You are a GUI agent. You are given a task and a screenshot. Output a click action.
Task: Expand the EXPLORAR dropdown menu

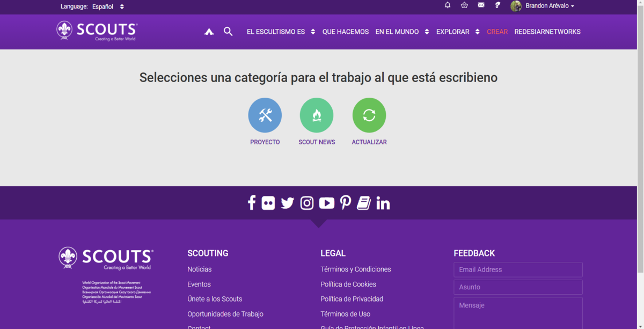pos(453,32)
